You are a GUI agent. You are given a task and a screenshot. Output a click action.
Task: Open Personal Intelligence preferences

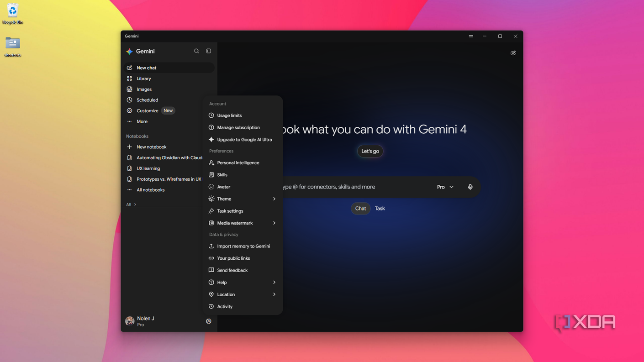pyautogui.click(x=243, y=163)
